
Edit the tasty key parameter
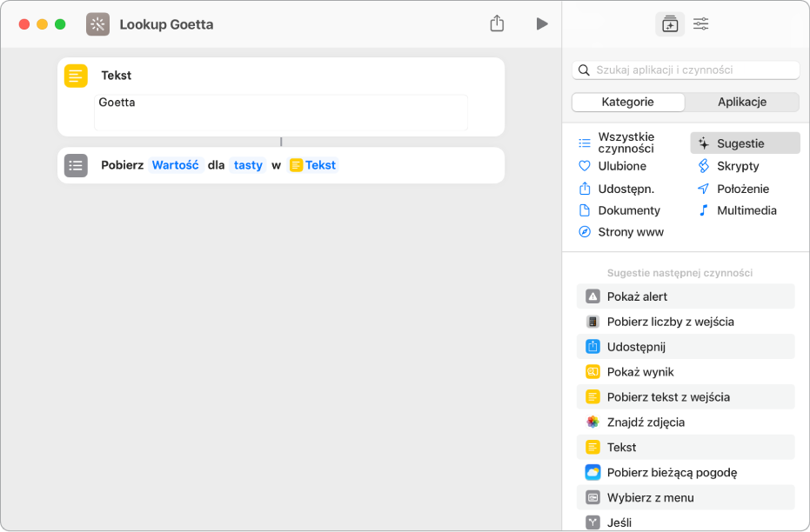(x=248, y=165)
